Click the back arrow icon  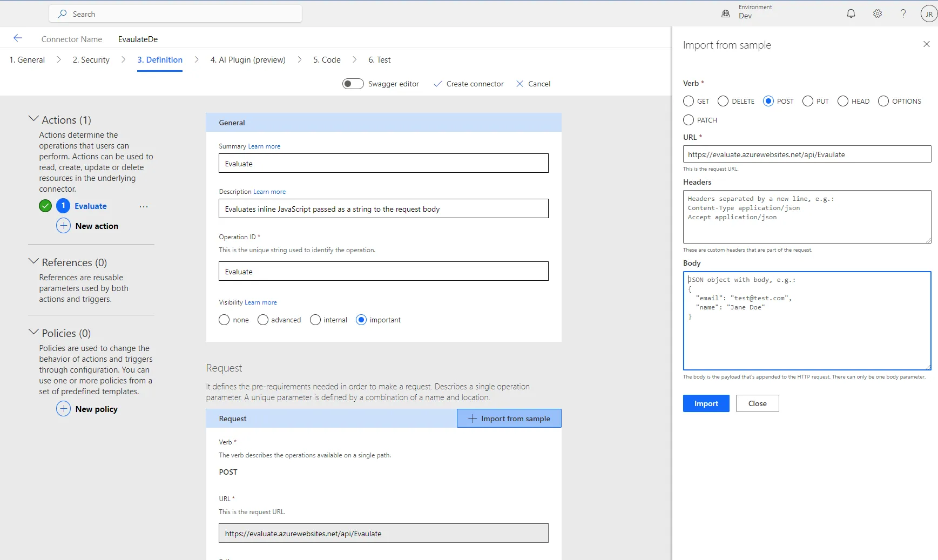(18, 38)
